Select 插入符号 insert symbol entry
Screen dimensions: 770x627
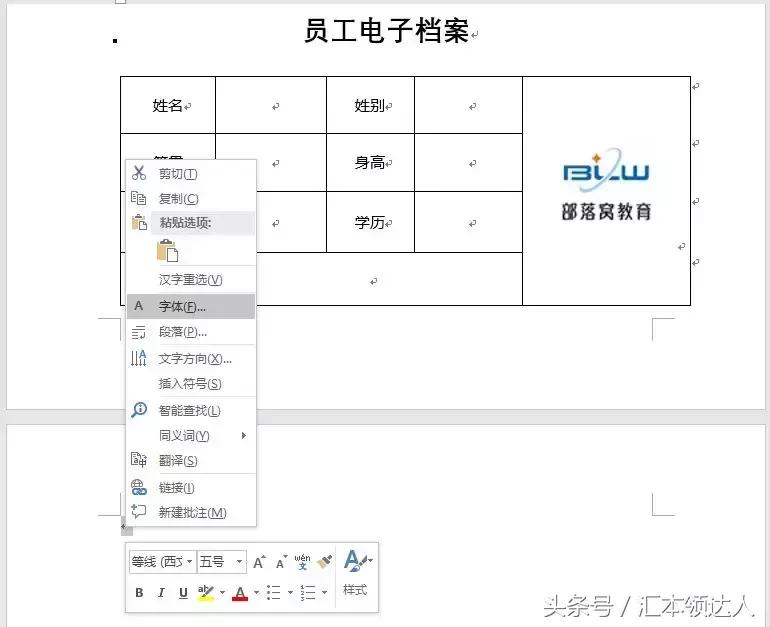pos(191,383)
